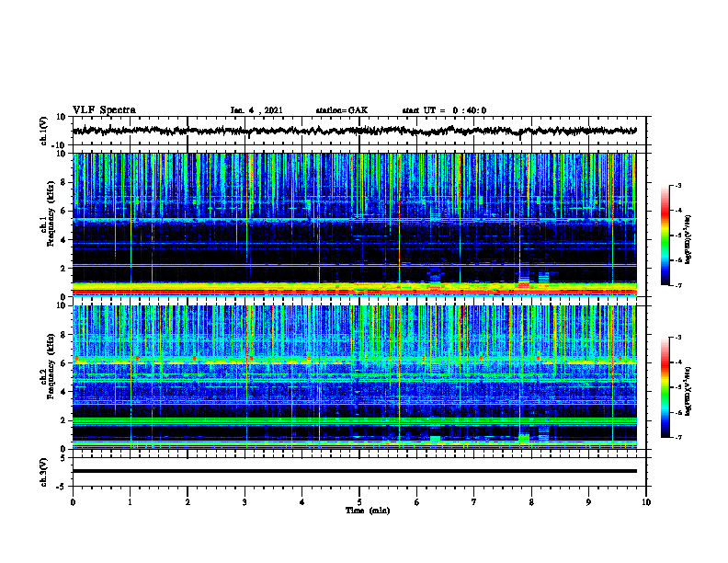This screenshot has width=728, height=563.
Task: Click inside the ch.2 spectrogram panel
Action: (x=354, y=377)
